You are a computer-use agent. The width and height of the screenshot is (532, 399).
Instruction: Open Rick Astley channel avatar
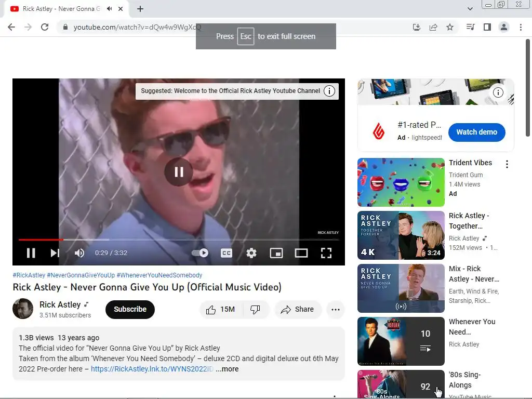coord(23,309)
